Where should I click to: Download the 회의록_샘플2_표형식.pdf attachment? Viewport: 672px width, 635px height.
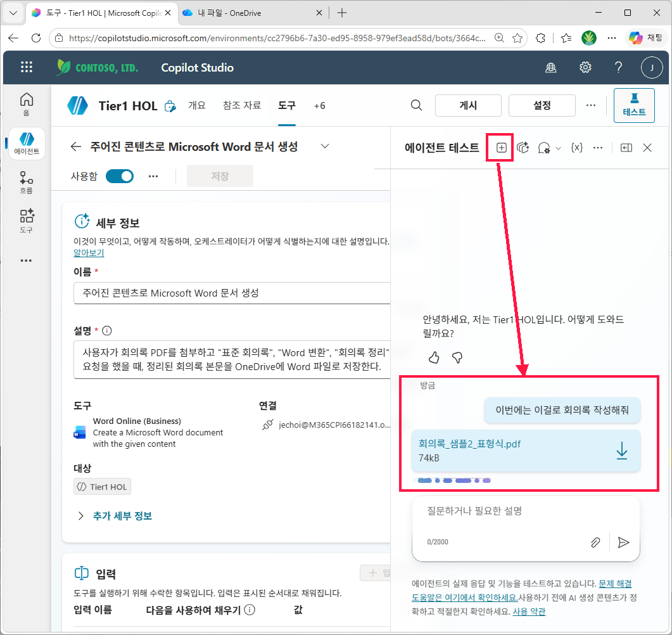[x=622, y=451]
